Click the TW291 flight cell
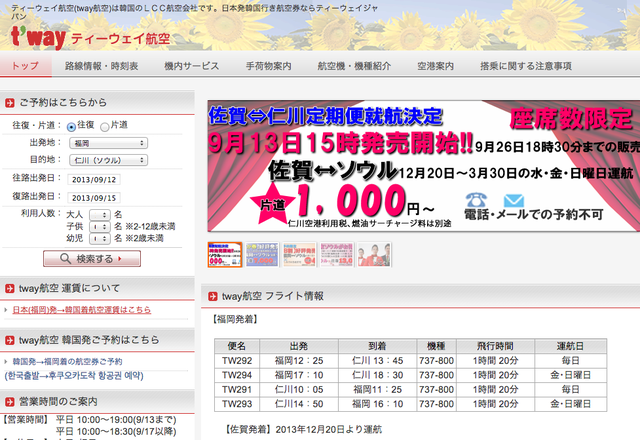 237,390
